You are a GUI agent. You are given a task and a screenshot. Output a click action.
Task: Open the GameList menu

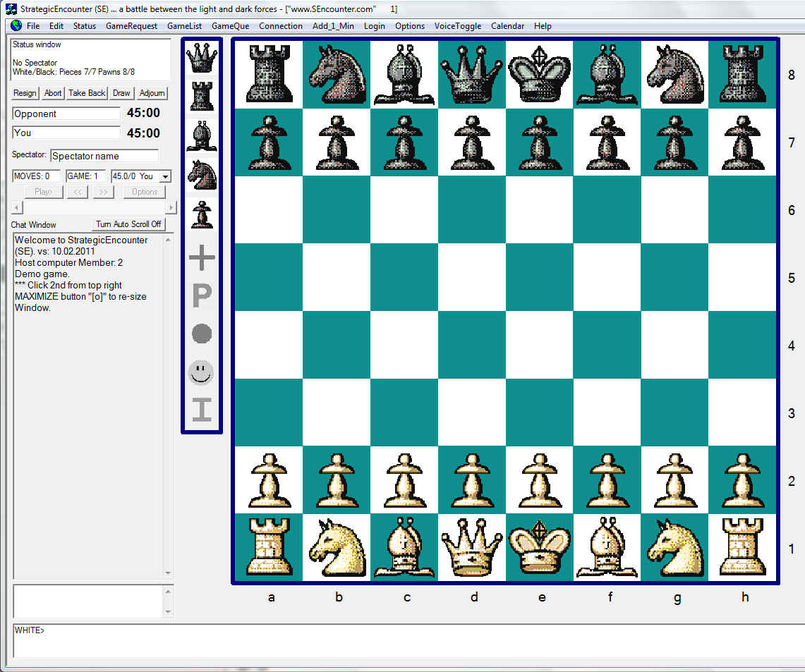(x=184, y=25)
